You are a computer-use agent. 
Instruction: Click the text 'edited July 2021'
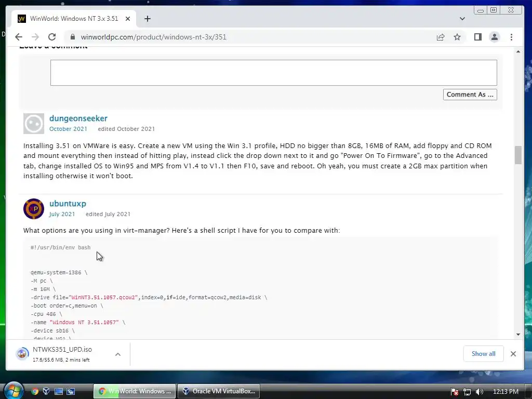tap(108, 214)
